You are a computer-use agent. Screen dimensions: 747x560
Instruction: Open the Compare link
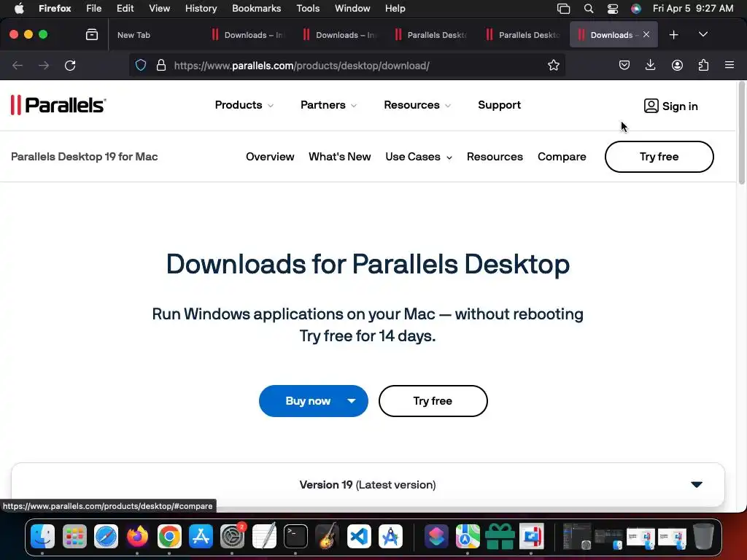click(x=562, y=157)
